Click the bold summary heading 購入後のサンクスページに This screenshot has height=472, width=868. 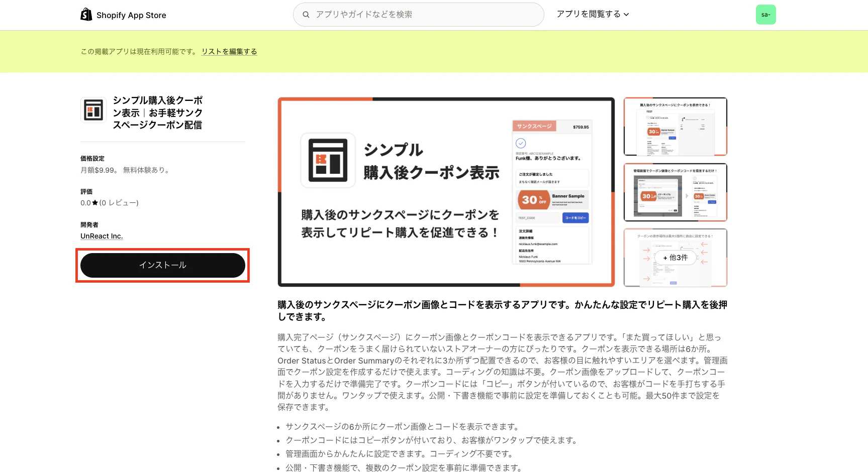(502, 311)
